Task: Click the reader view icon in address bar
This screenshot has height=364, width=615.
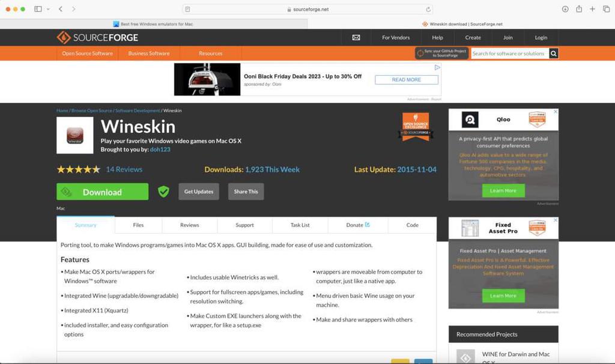Action: pos(187,9)
